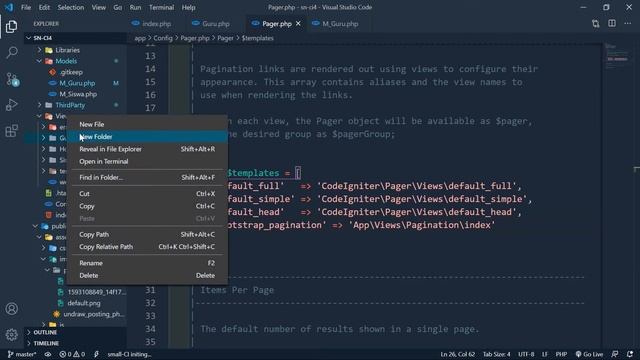Viewport: 640px width, 360px height.
Task: Open the File menu
Action: coord(26,7)
